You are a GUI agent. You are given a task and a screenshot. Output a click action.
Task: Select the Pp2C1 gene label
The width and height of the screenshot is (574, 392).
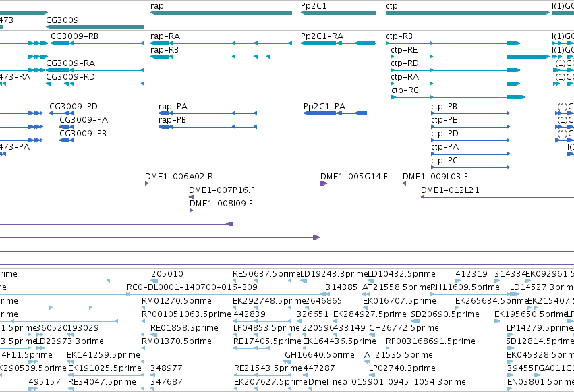314,6
